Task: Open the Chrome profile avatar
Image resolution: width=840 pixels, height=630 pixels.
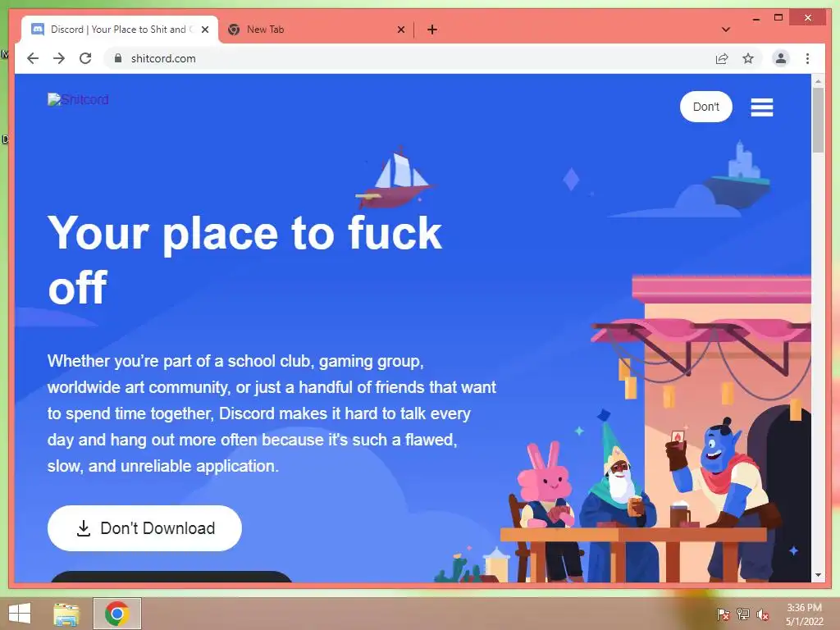Action: 781,58
